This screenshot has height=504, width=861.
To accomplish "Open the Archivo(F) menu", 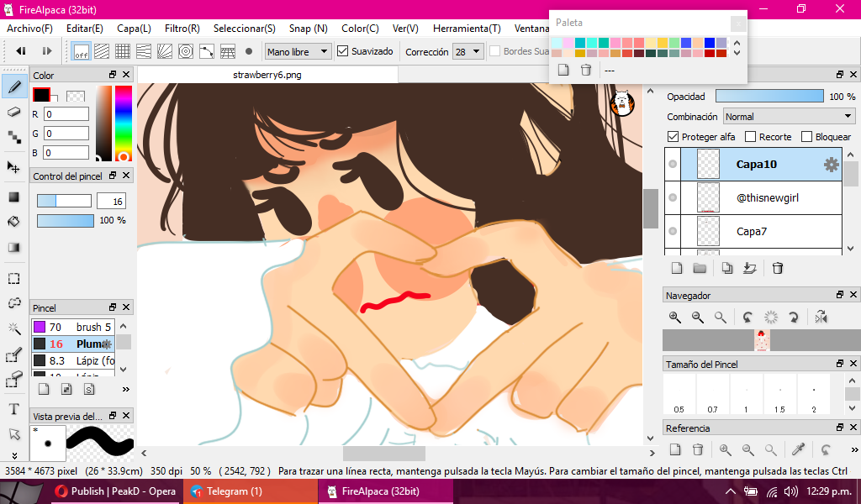I will 29,29.
